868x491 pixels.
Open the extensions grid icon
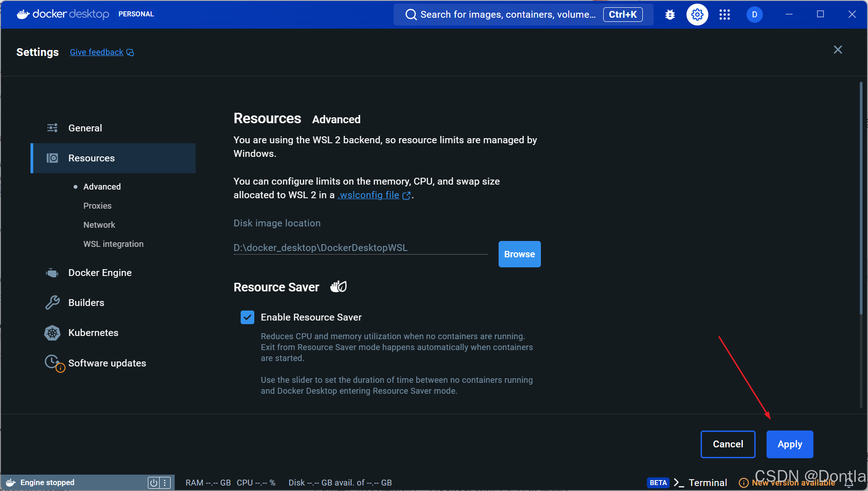pyautogui.click(x=724, y=15)
